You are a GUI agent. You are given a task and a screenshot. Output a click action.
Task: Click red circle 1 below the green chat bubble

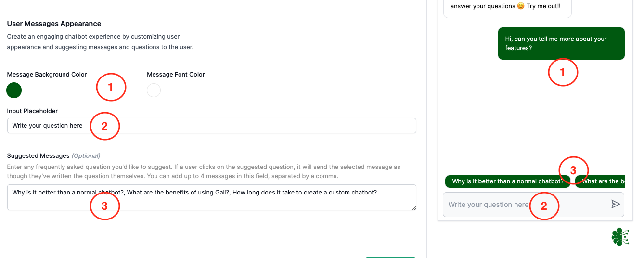coord(563,72)
